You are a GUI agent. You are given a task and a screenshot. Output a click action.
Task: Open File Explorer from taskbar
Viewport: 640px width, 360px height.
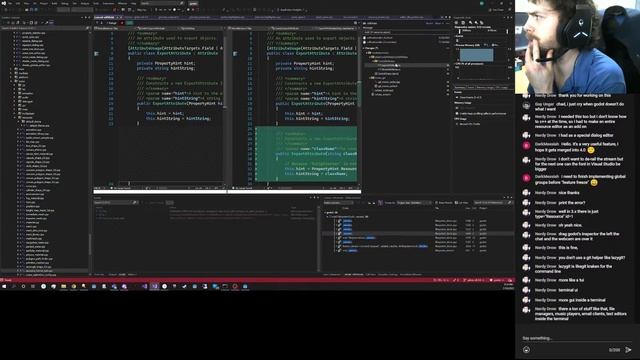(64, 287)
